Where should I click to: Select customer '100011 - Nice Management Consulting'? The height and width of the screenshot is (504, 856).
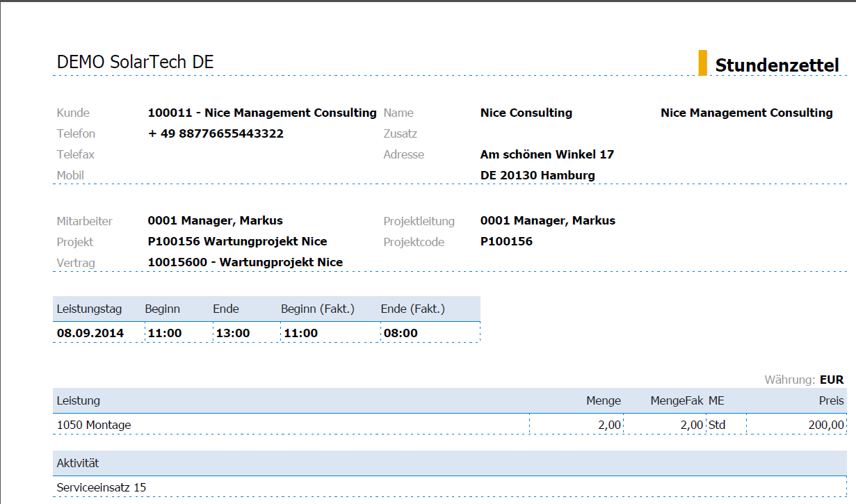pos(262,113)
